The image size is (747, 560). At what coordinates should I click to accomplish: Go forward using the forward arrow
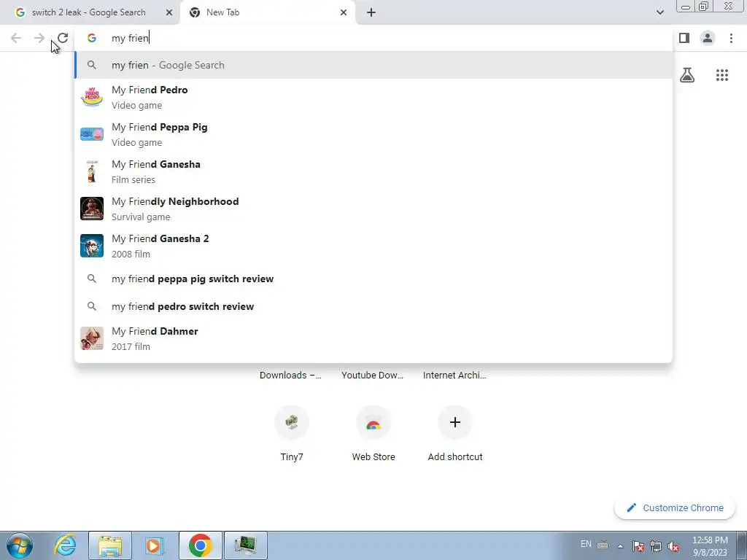[39, 38]
